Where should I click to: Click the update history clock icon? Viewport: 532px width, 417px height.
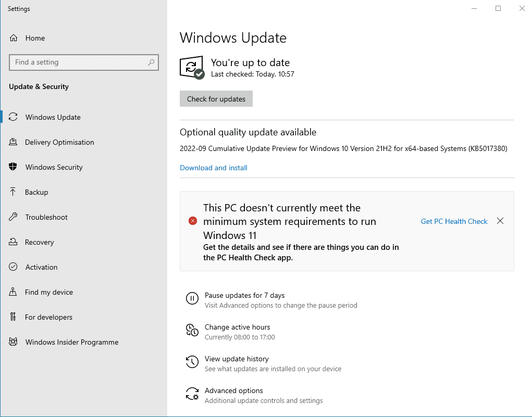[192, 362]
